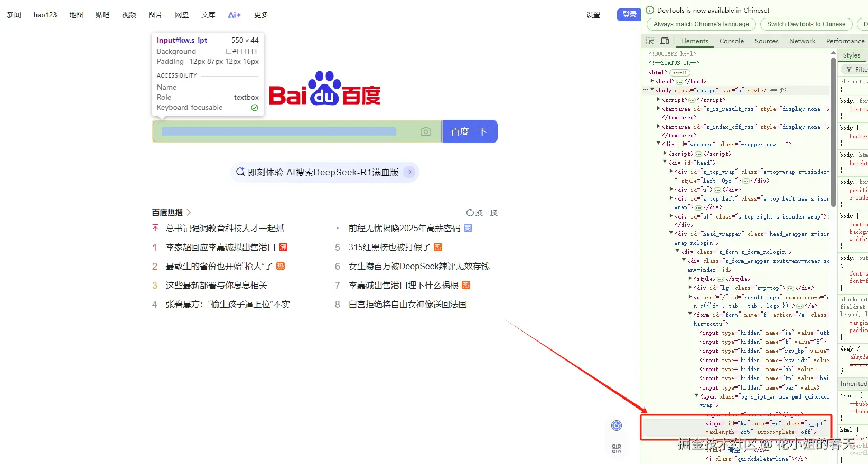Screen dimensions: 868x464
Task: Collapse the form id="form" node
Action: [690, 314]
